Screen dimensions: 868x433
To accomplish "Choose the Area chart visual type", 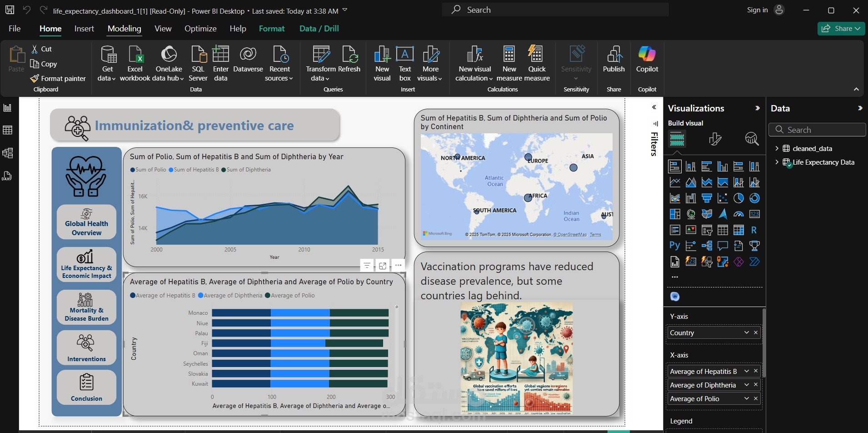I will click(691, 182).
